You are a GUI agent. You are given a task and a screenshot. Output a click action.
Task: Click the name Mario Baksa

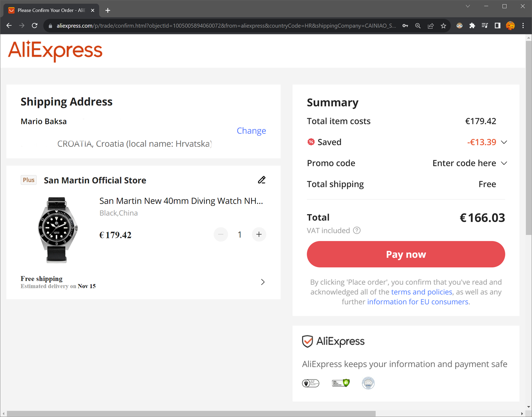click(x=44, y=121)
